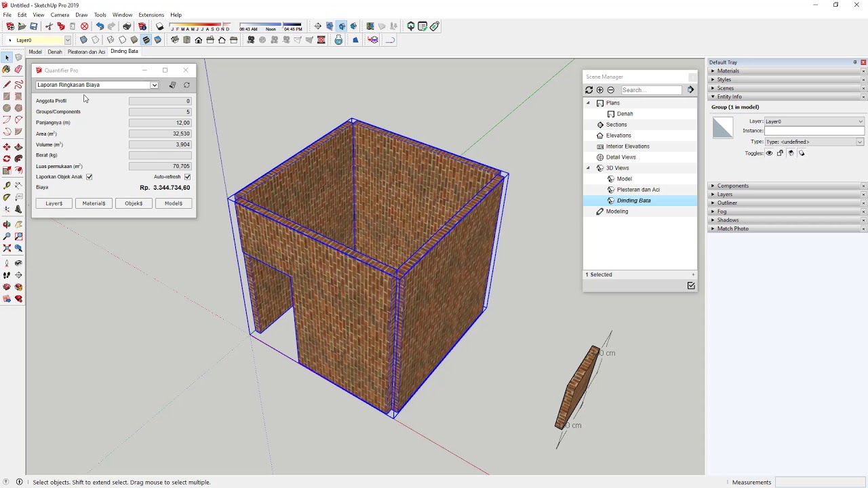Screen dimensions: 868x488
Task: Click the Scene Manager search field
Action: pos(652,90)
